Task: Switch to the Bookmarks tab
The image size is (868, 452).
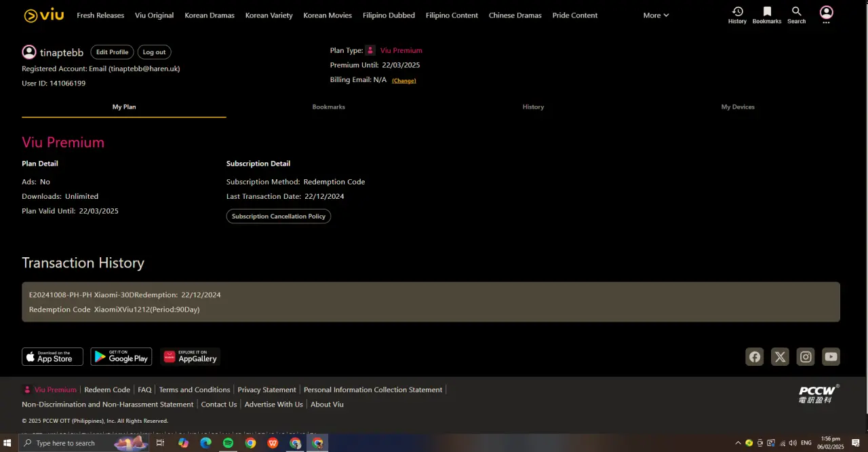Action: 329,107
